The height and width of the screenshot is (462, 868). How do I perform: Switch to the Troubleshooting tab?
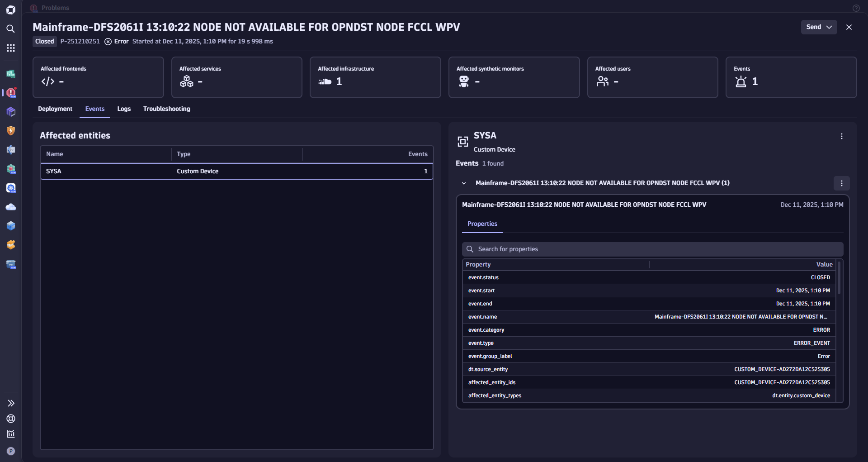click(166, 109)
